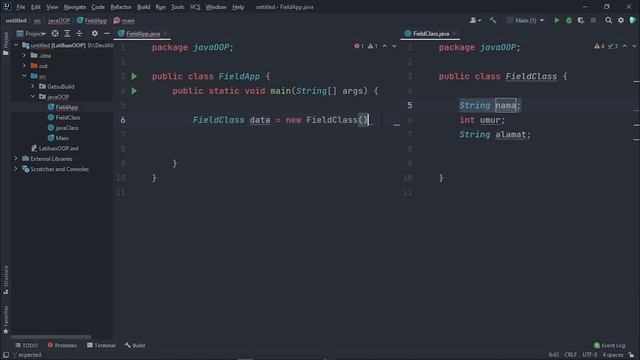The image size is (640, 360).
Task: Open the Event Log
Action: (609, 346)
